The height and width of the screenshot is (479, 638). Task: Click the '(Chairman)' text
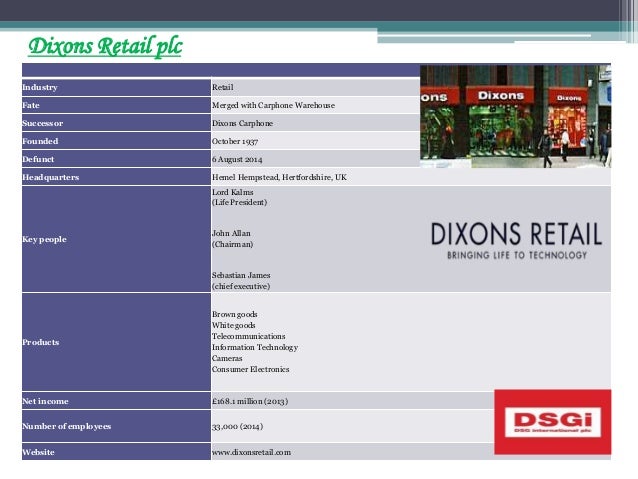tap(232, 244)
